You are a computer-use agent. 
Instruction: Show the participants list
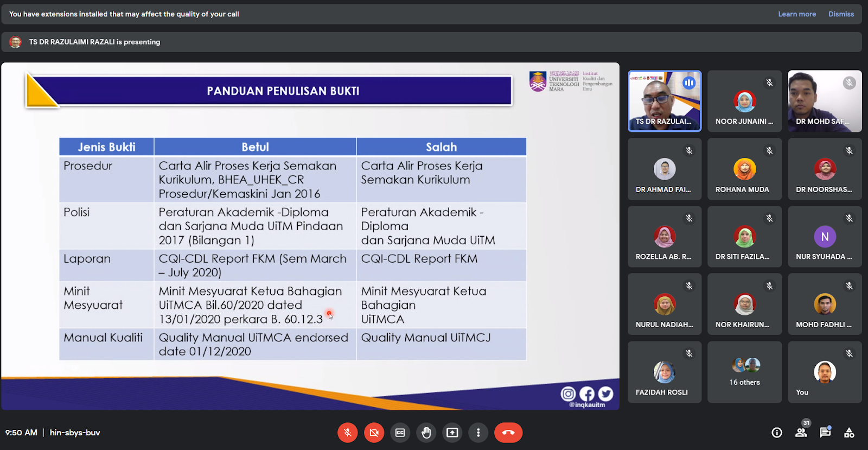801,433
